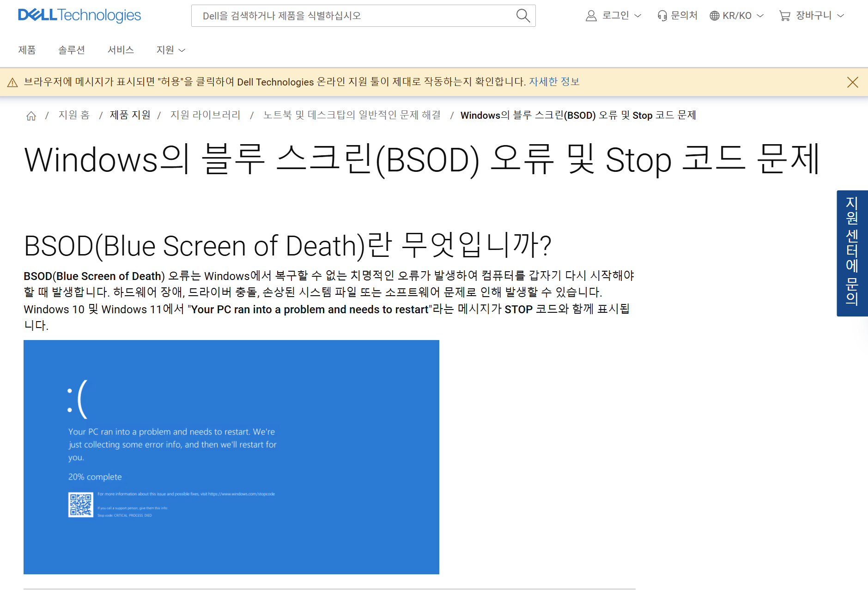Image resolution: width=868 pixels, height=590 pixels.
Task: Click the heading BSOD(Blue Screen of Death)란 무엇입니까?
Action: (287, 245)
